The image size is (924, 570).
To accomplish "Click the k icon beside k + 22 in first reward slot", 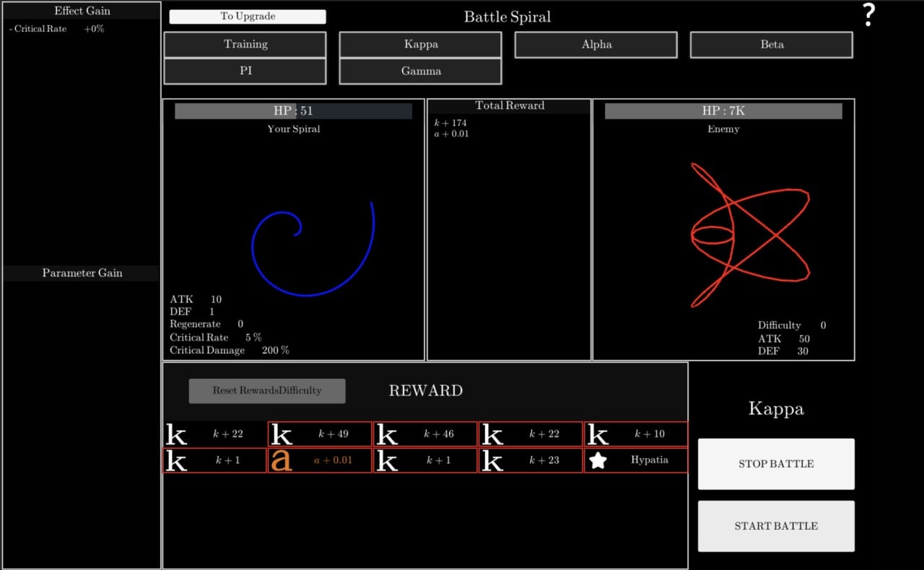I will point(177,434).
